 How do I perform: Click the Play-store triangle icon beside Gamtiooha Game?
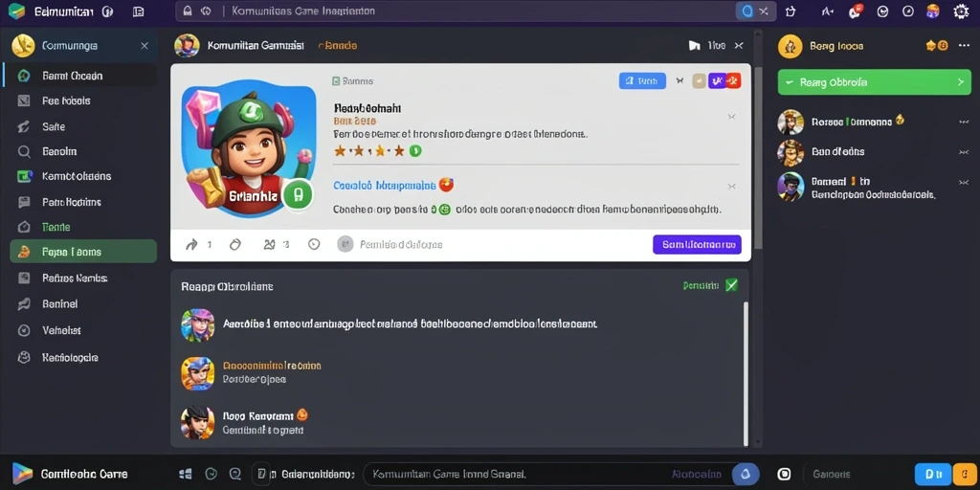(x=21, y=475)
